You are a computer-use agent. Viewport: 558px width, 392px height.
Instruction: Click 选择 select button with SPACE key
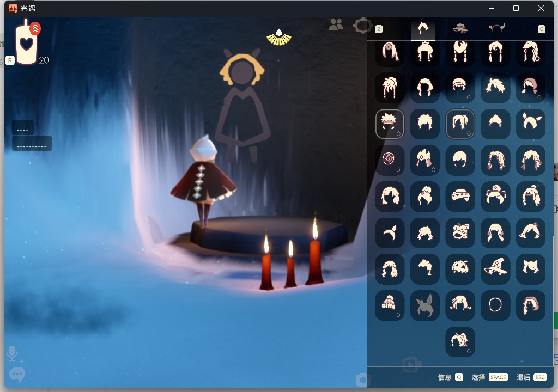pos(489,377)
